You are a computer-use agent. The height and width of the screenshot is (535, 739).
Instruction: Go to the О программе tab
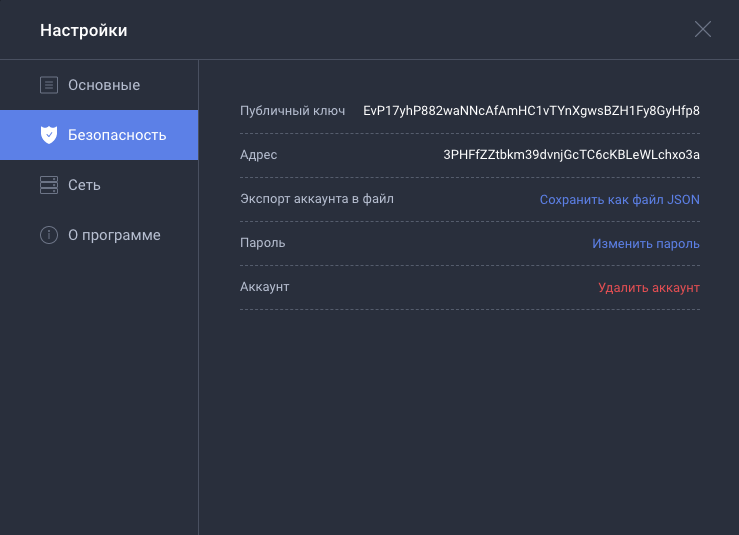click(114, 235)
